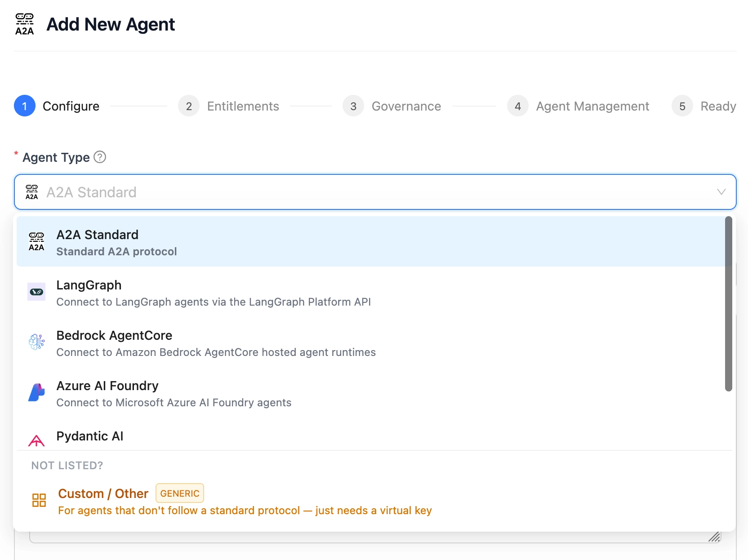Screen dimensions: 748x560
Task: Click the 'Add New Agent' heading
Action: coord(111,24)
